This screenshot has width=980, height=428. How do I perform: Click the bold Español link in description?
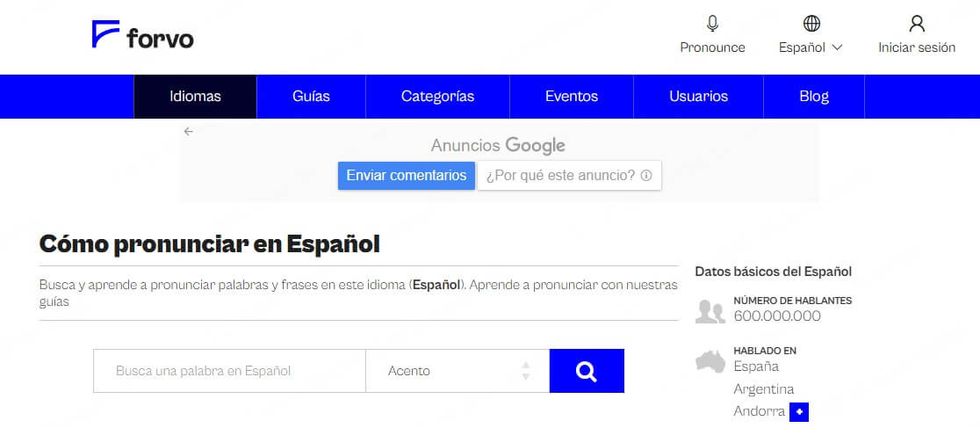[437, 285]
